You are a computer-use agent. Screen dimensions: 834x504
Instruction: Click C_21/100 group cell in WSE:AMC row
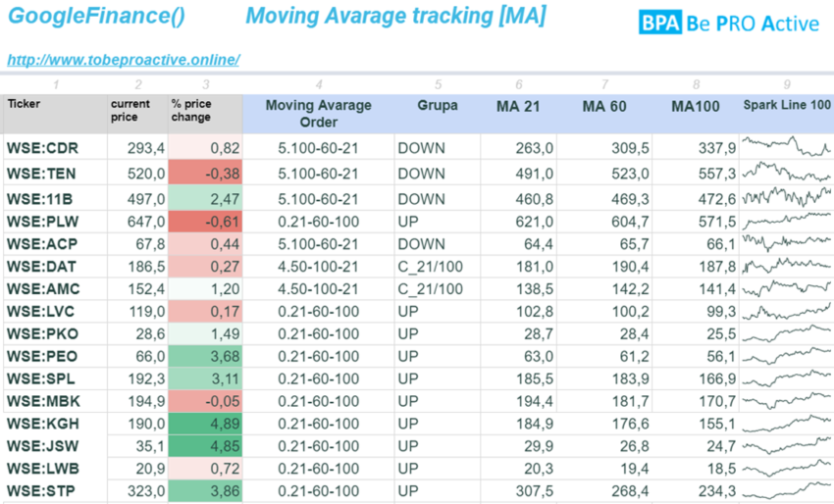438,288
